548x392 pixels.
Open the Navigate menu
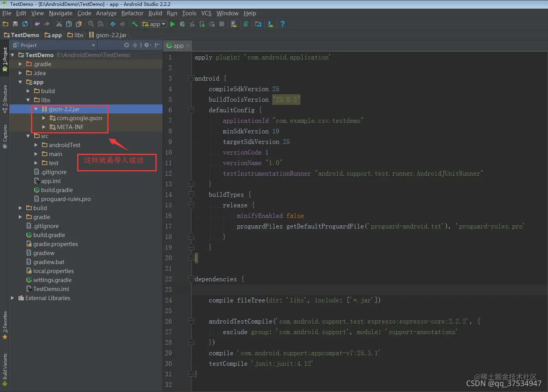[61, 13]
